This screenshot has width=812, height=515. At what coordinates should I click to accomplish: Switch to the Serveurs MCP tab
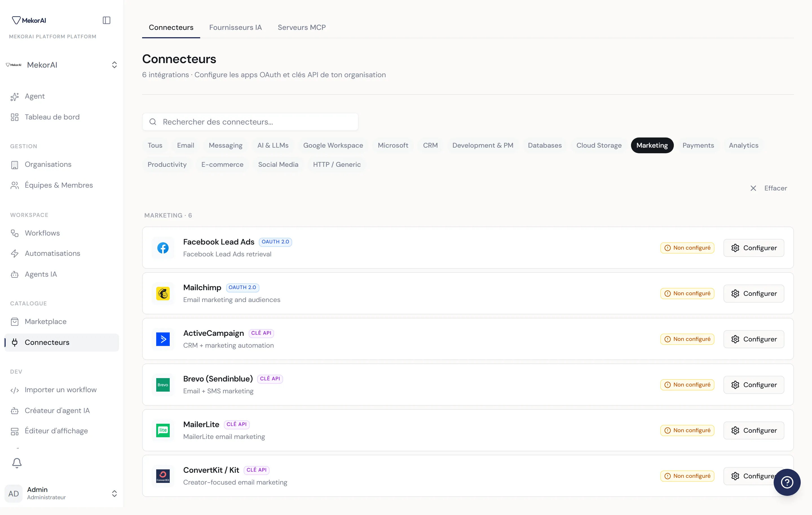(x=301, y=27)
